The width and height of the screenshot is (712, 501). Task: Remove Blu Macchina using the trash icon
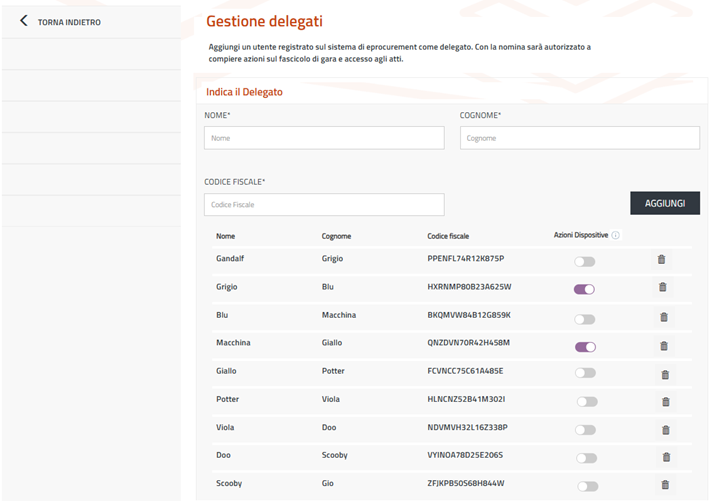[x=662, y=317]
